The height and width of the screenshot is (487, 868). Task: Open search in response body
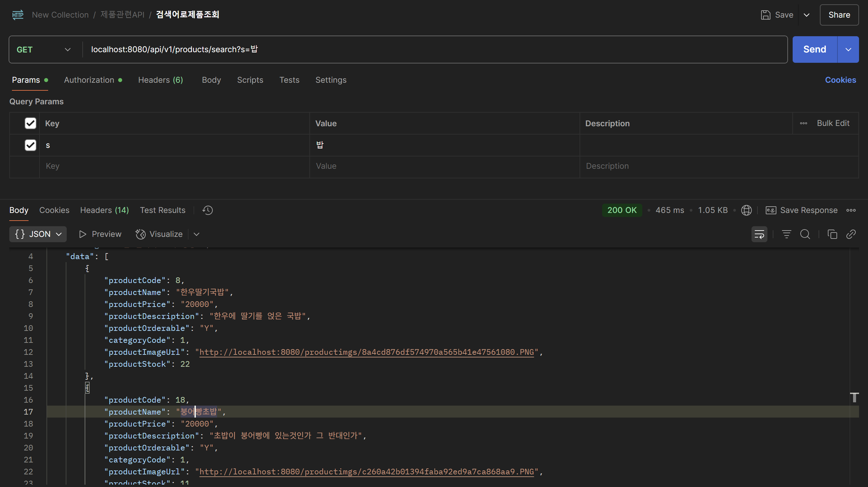coord(805,234)
